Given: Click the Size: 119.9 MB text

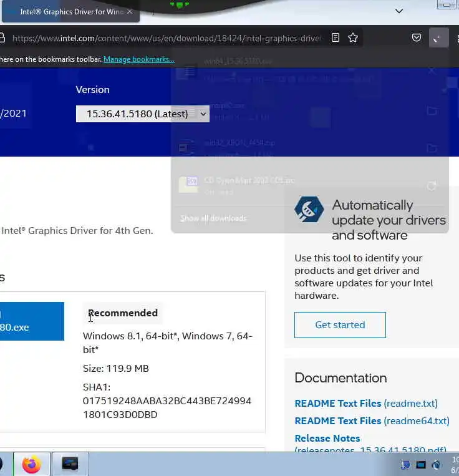Looking at the screenshot, I should pos(116,369).
